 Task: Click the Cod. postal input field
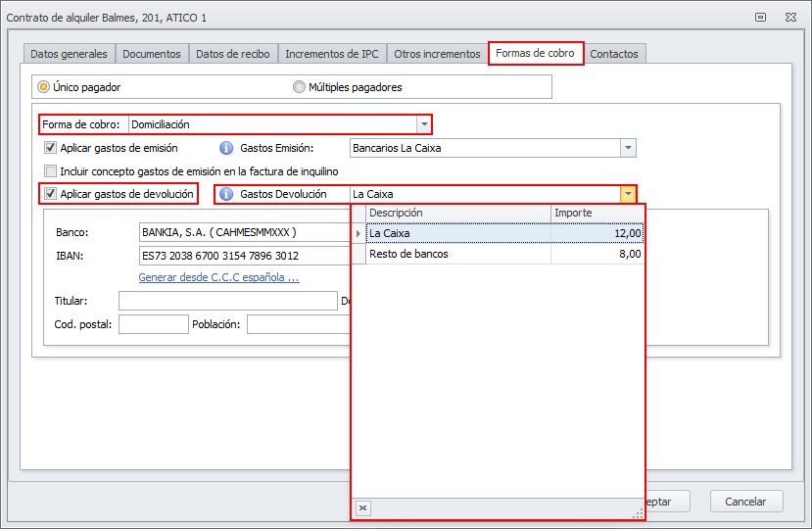(x=153, y=324)
